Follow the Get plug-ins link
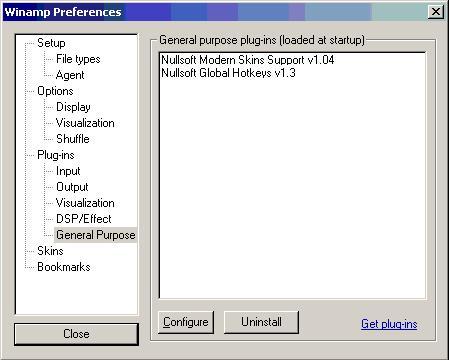Screen dimensions: 449x360 pos(389,324)
